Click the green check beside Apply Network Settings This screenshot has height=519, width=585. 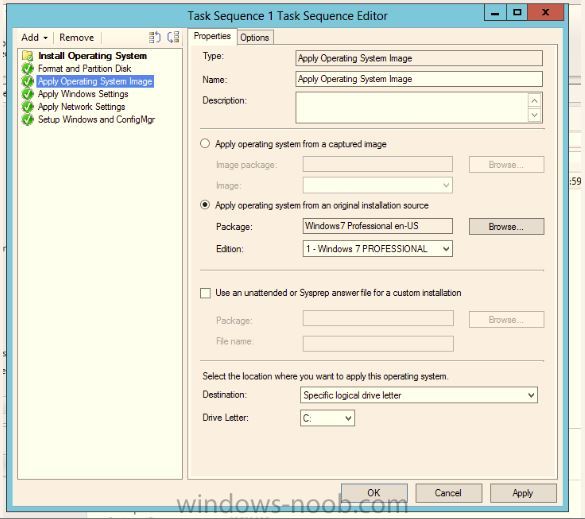[x=28, y=107]
